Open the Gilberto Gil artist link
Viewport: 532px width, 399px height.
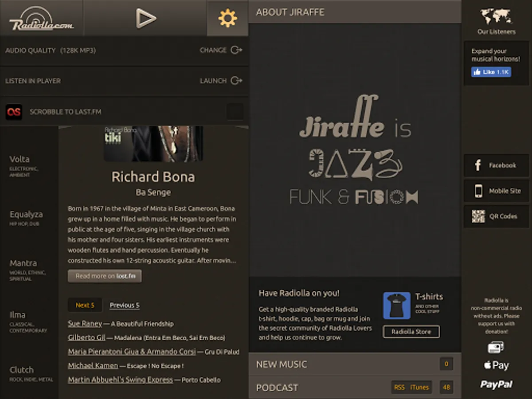click(86, 337)
